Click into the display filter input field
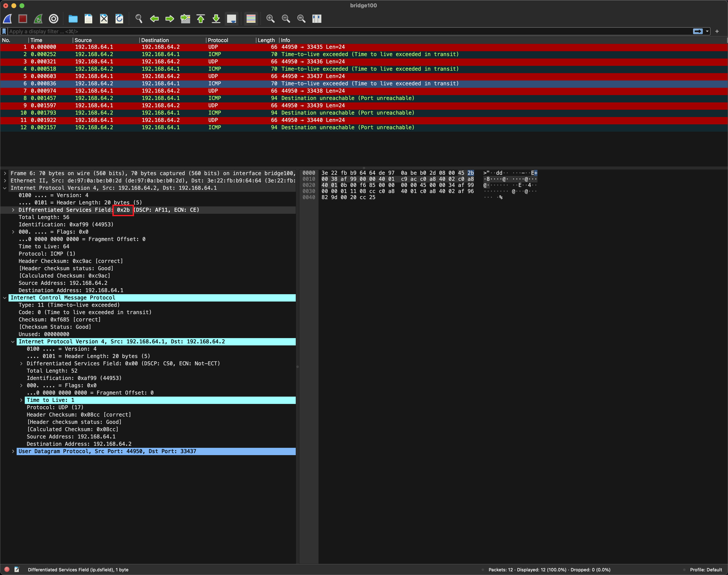Viewport: 728px width, 575px height. click(x=337, y=31)
